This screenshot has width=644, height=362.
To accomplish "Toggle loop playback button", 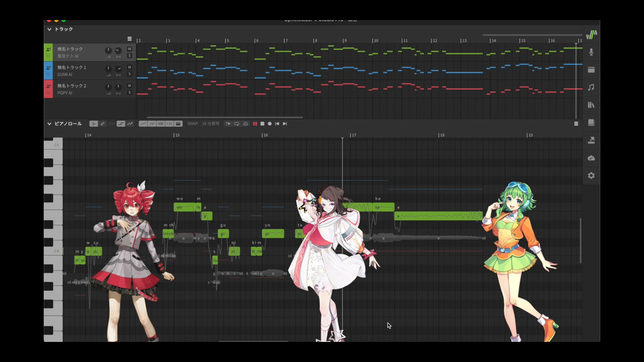I will (x=237, y=123).
